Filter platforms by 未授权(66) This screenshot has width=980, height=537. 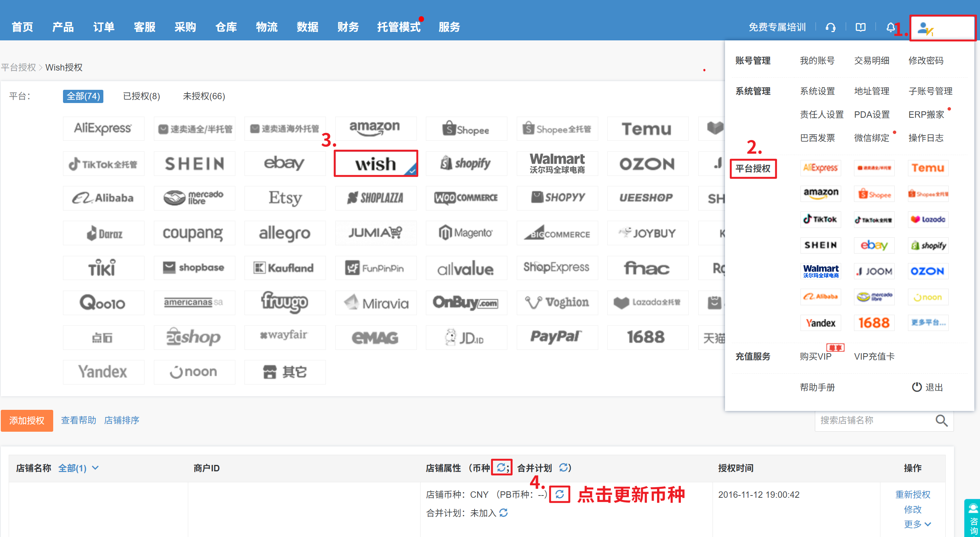tap(204, 96)
